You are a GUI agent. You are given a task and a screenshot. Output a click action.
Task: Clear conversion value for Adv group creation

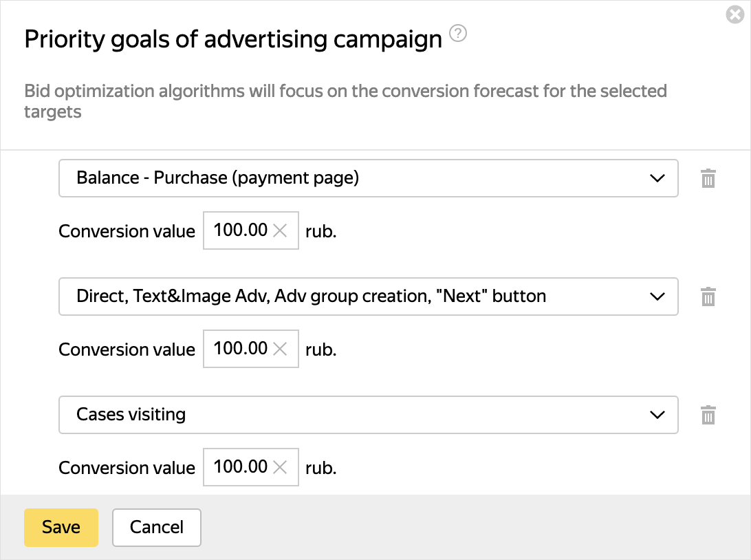pos(280,349)
